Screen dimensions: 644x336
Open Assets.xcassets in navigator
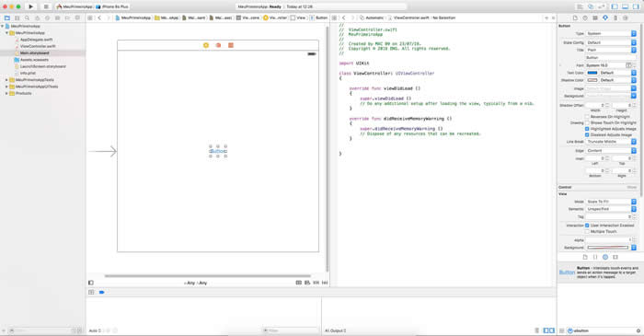pos(35,60)
